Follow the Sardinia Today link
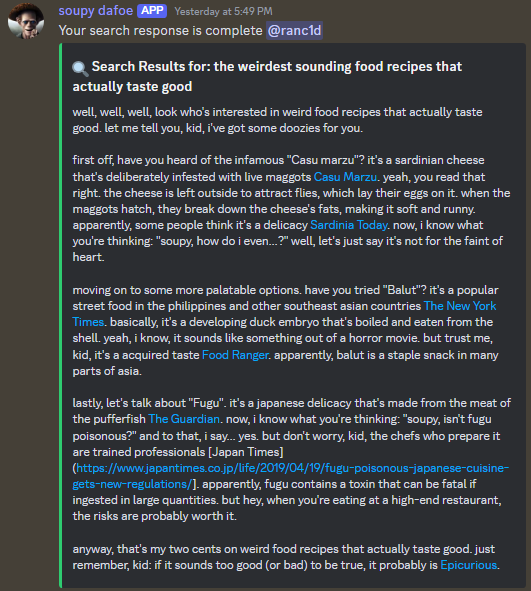This screenshot has width=531, height=591. tap(349, 225)
